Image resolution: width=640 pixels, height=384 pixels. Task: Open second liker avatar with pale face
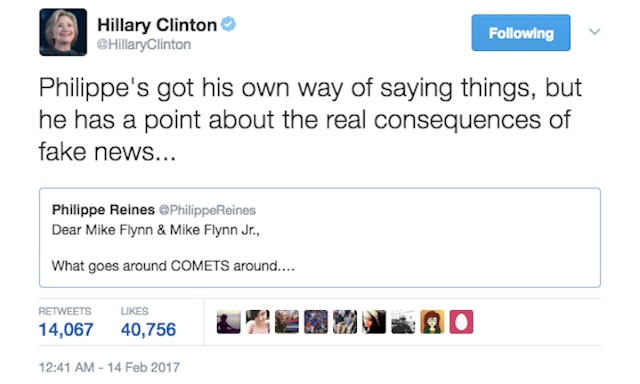pos(258,322)
